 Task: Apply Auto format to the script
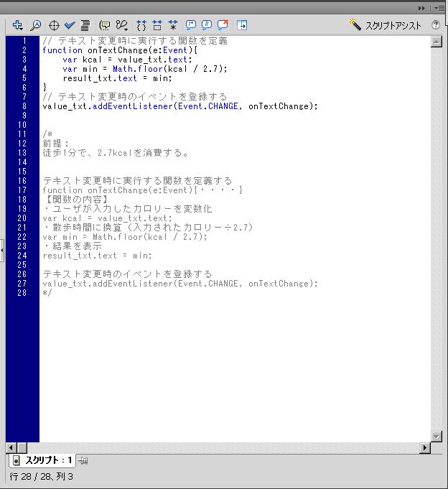pyautogui.click(x=85, y=25)
